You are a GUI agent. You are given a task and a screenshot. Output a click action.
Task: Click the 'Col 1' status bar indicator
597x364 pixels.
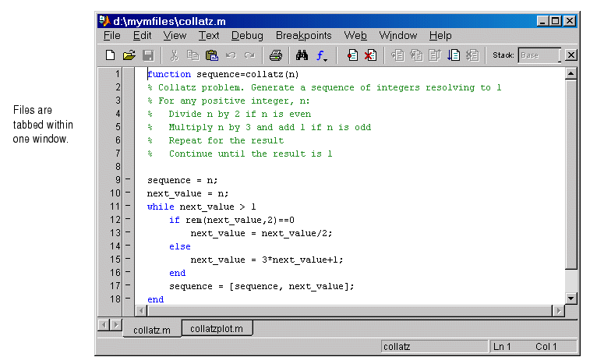(546, 347)
